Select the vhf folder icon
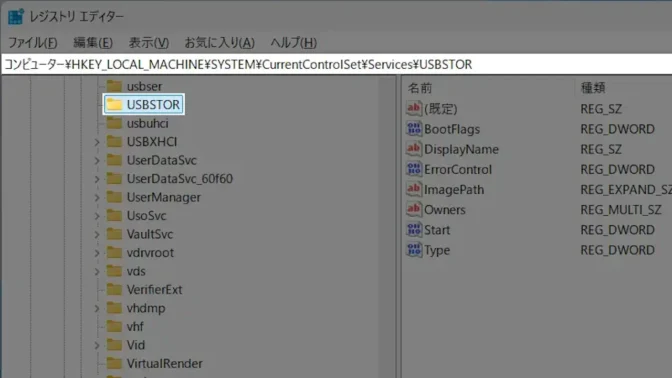Viewport: 672px width, 378px height. tap(114, 327)
